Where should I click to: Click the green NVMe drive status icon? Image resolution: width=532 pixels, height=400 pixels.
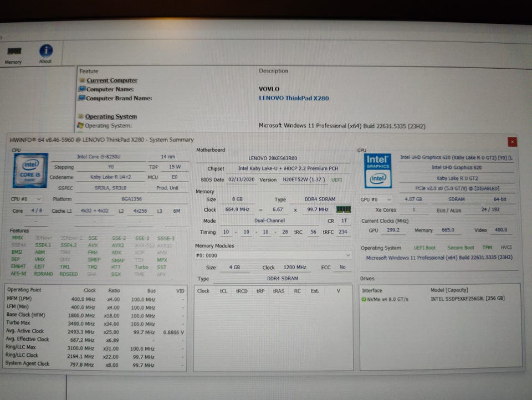[364, 299]
